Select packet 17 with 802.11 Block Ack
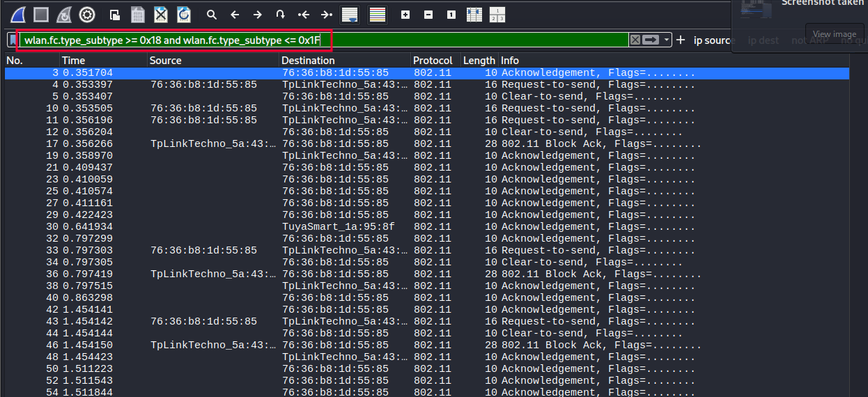 point(348,144)
